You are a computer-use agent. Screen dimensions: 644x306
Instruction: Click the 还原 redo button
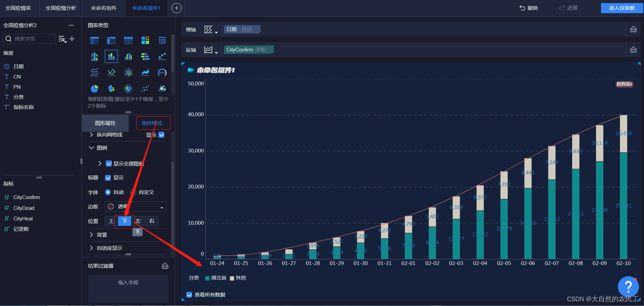click(568, 8)
